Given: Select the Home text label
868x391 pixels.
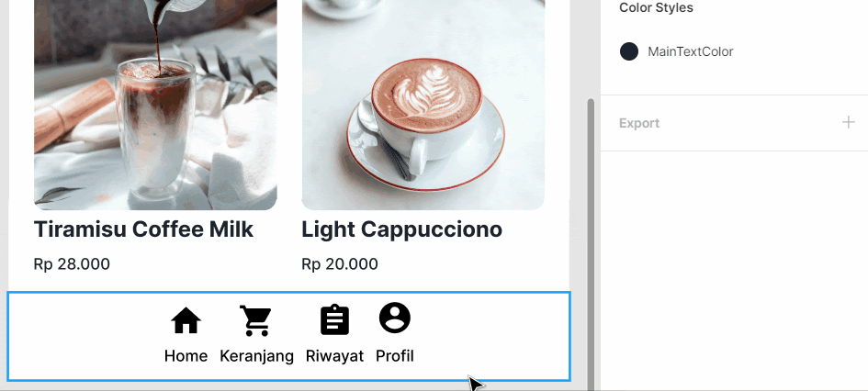Looking at the screenshot, I should pos(186,355).
